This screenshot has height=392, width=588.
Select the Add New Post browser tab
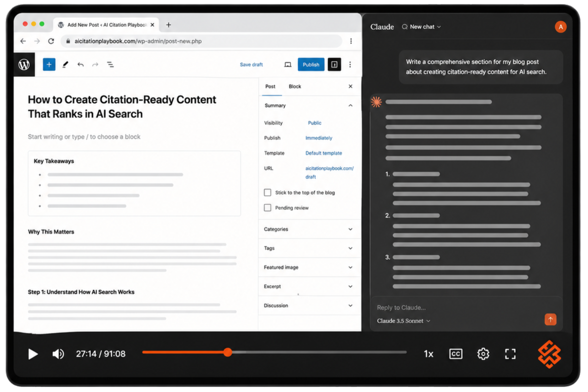[105, 25]
